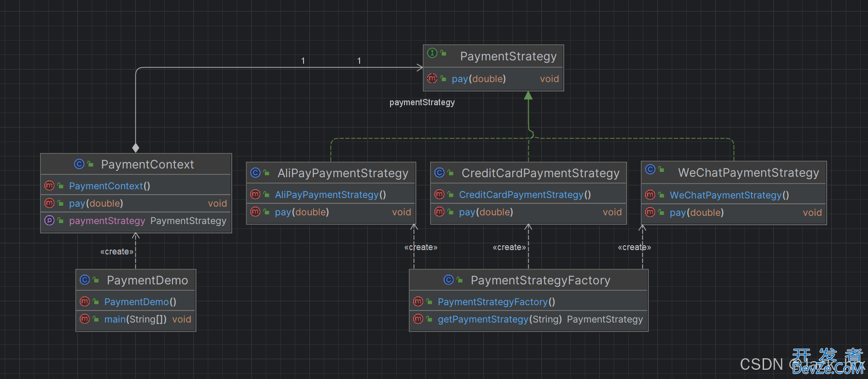Click the PaymentStrategy return type of getPaymentStrategy
This screenshot has height=379, width=868.
click(x=605, y=319)
